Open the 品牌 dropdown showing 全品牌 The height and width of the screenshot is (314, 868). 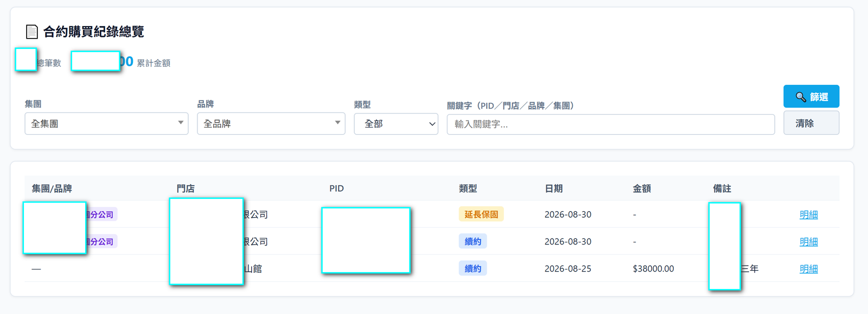271,124
